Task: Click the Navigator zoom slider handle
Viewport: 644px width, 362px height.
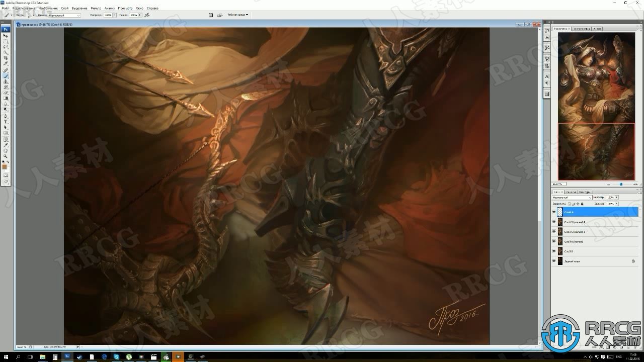Action: (621, 184)
